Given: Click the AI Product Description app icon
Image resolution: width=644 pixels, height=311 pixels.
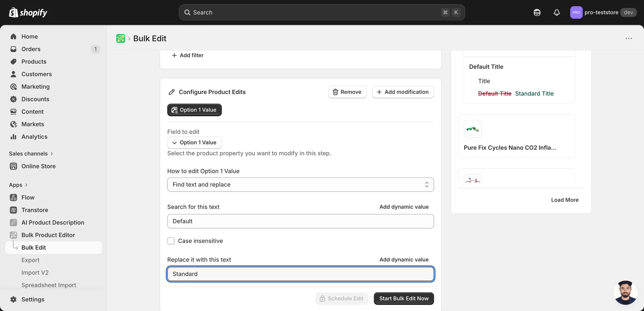Looking at the screenshot, I should [13, 222].
